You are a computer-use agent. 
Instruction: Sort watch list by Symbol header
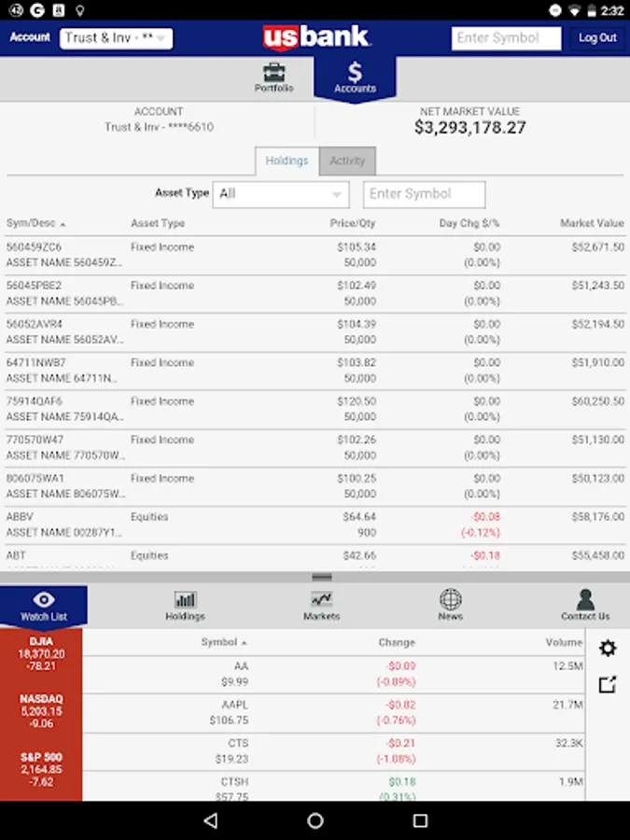click(x=223, y=642)
